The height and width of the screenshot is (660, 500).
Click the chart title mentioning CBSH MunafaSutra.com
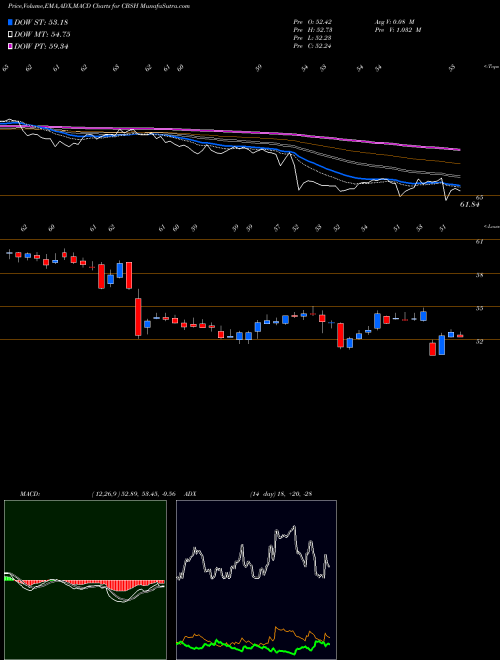tap(98, 6)
